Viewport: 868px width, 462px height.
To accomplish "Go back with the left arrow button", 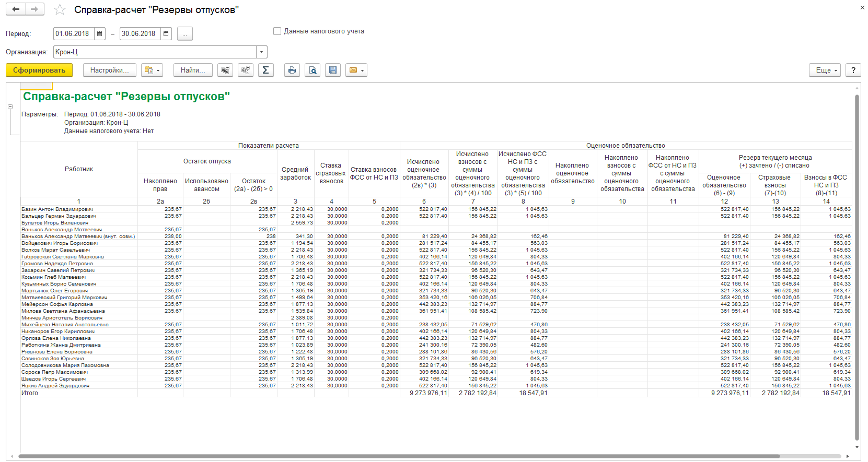I will [x=16, y=9].
